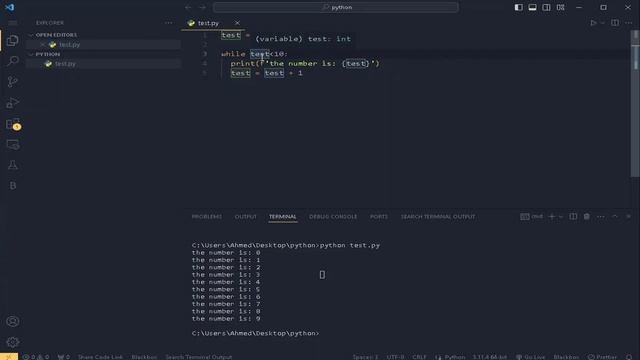Toggle the bottom panel visibility

(x=532, y=7)
